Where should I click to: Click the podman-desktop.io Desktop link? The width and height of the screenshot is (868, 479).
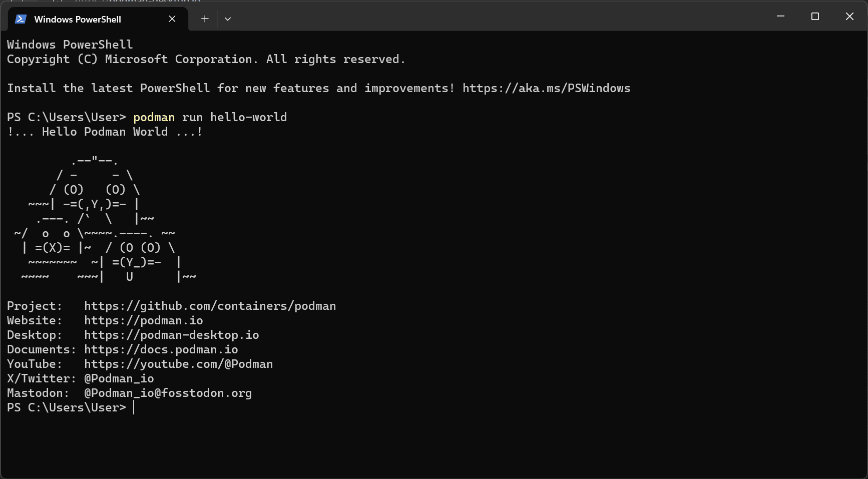click(x=172, y=335)
